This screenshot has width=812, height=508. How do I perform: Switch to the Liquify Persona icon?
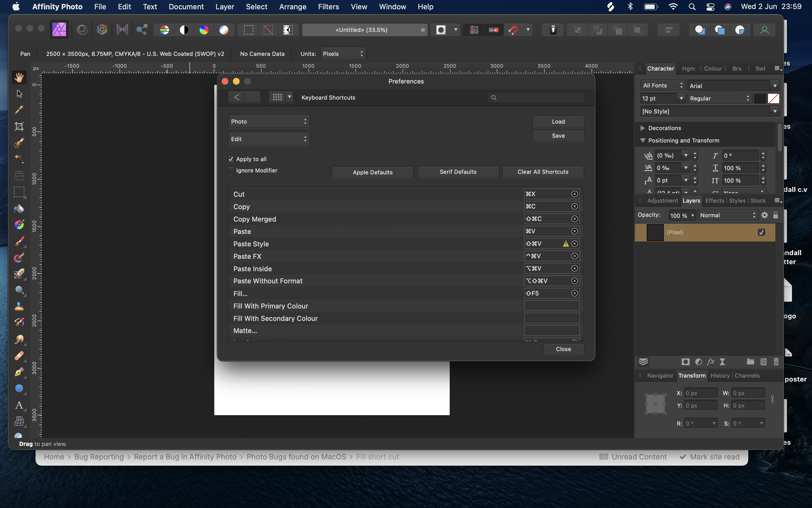(x=82, y=30)
